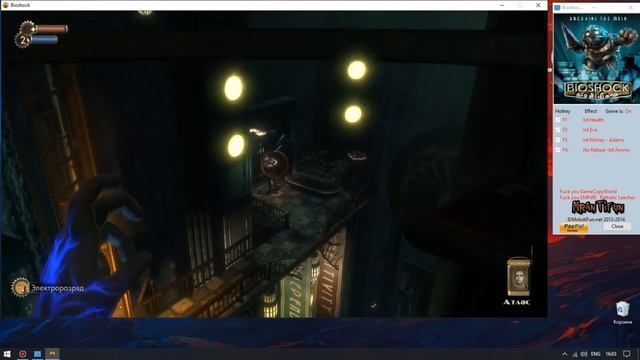The image size is (640, 360).
Task: Click the PayPal donate button
Action: click(573, 227)
